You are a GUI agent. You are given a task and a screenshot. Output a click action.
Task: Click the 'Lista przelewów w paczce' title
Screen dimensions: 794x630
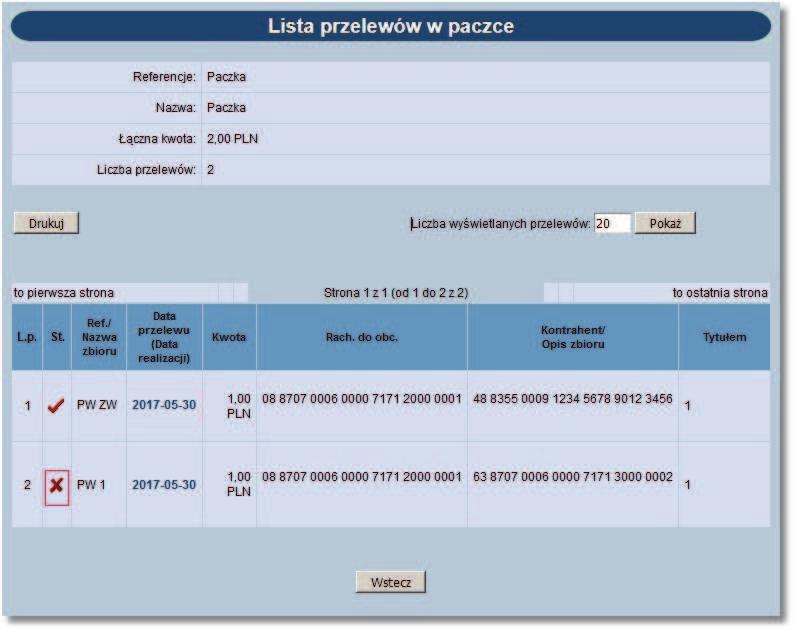[390, 26]
